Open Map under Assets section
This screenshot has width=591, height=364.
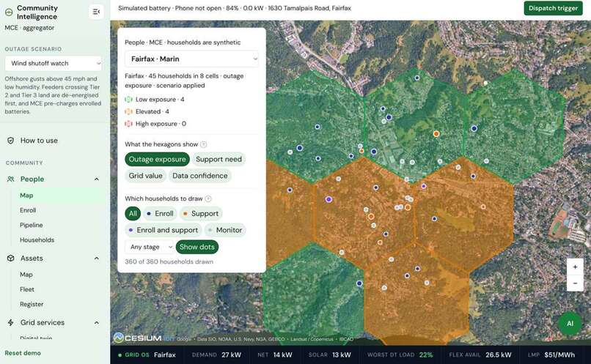coord(26,275)
